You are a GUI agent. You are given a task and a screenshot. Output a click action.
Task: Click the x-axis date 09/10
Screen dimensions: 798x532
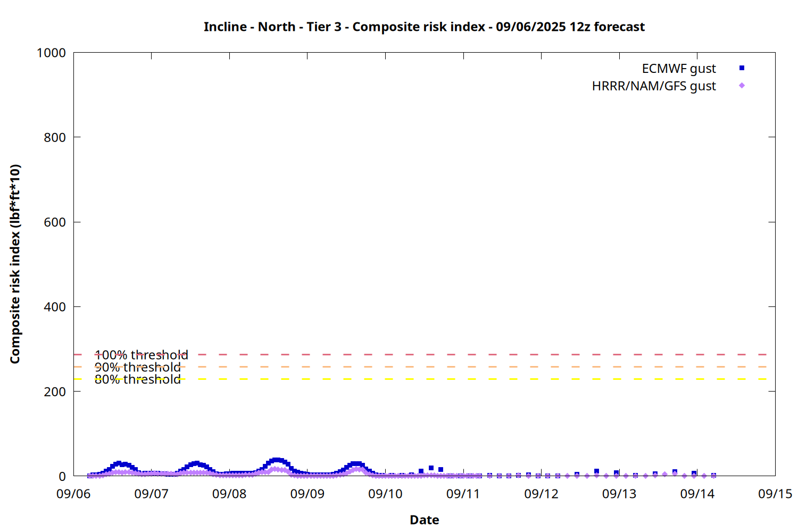(385, 494)
